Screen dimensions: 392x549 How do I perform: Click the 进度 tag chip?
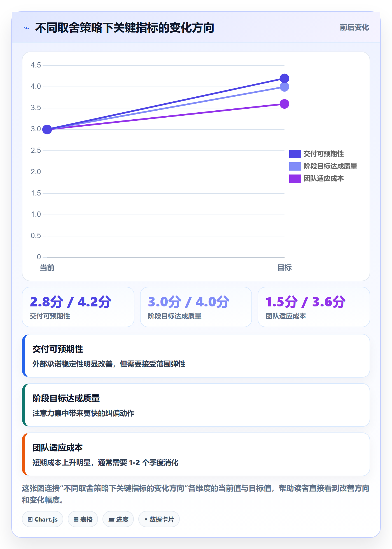(x=118, y=519)
